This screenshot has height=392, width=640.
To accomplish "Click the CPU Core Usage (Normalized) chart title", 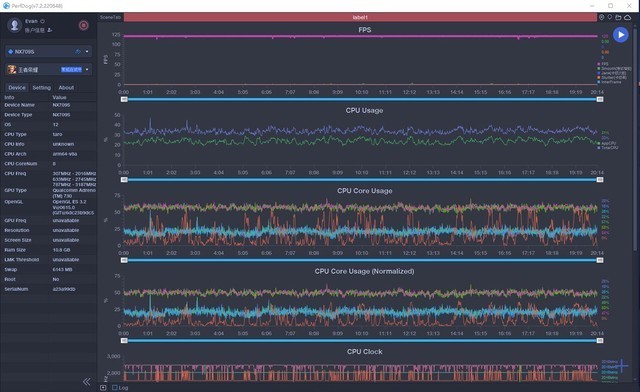I will (364, 271).
